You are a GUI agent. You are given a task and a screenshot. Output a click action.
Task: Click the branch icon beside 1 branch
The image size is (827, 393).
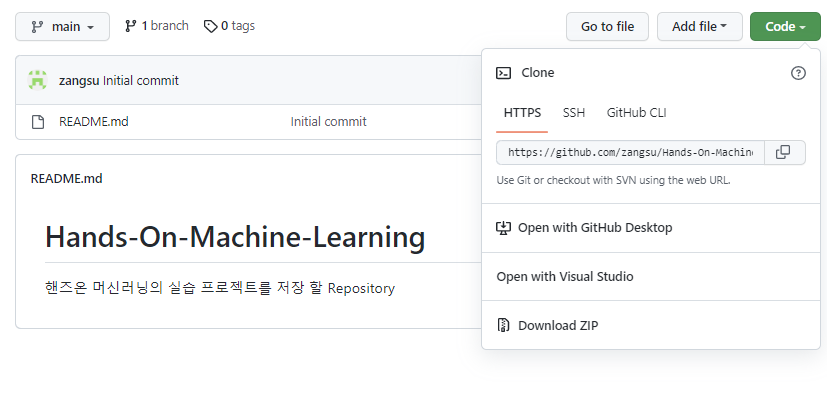[x=131, y=26]
